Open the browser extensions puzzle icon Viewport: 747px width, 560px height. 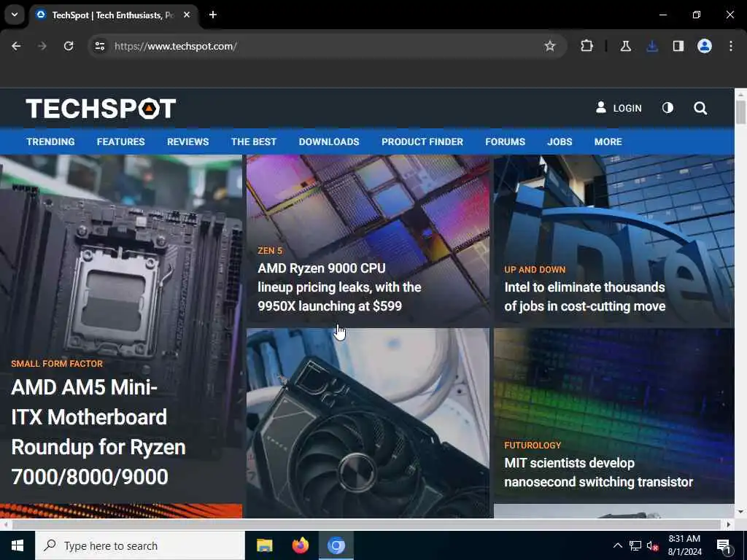[x=587, y=46]
